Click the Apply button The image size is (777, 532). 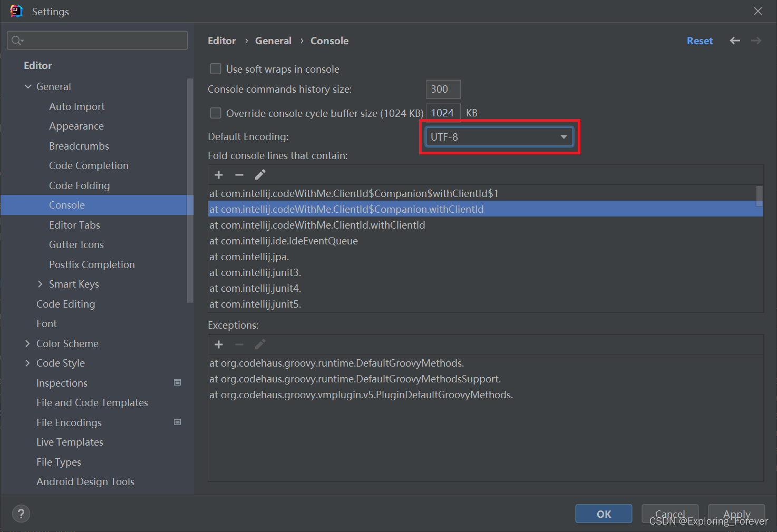[736, 514]
